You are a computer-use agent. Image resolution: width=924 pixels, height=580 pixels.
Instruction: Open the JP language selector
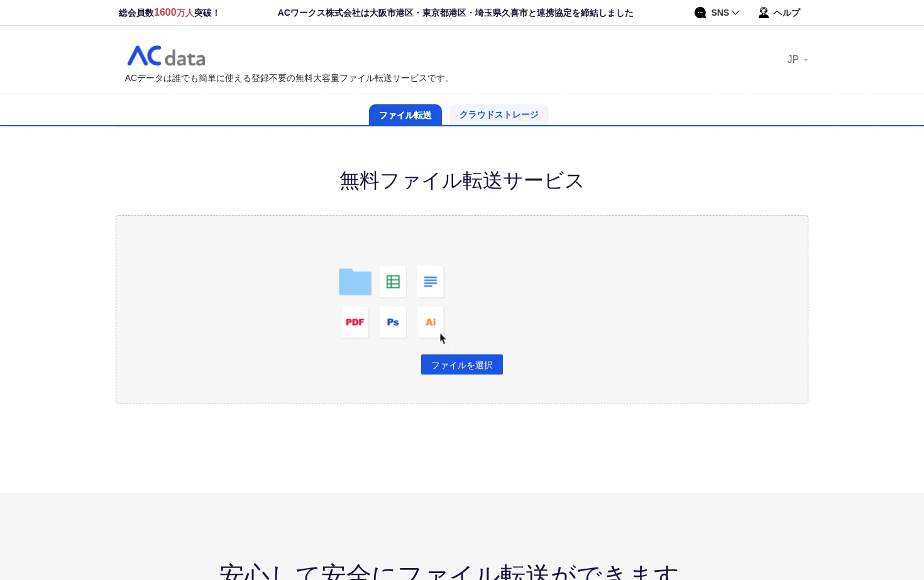797,60
